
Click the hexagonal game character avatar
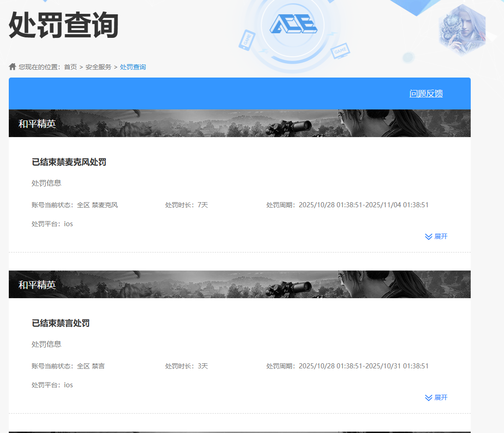(461, 29)
